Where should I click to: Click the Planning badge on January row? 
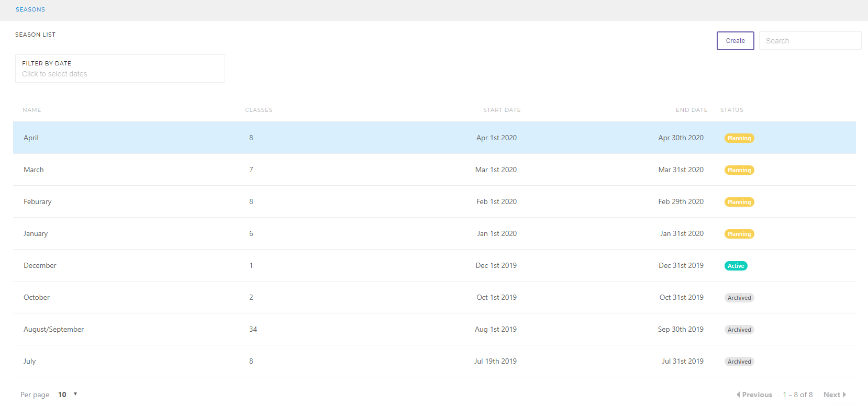click(x=739, y=234)
